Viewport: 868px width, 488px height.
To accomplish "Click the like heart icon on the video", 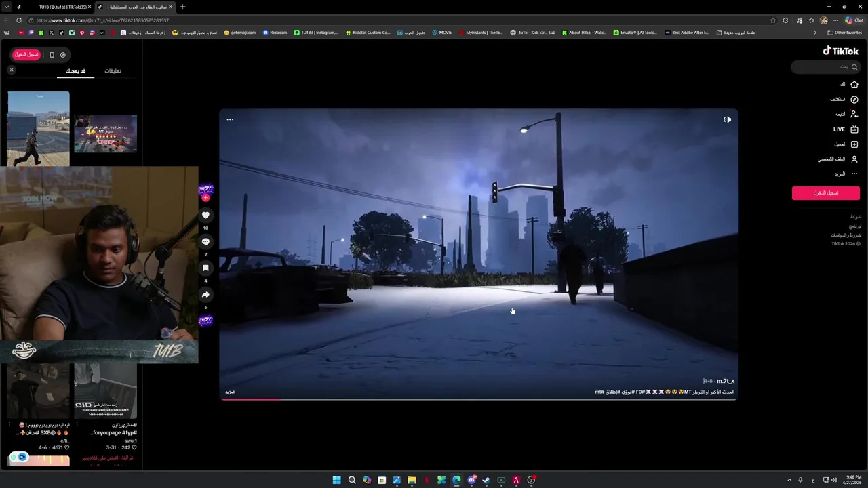I will pyautogui.click(x=205, y=215).
